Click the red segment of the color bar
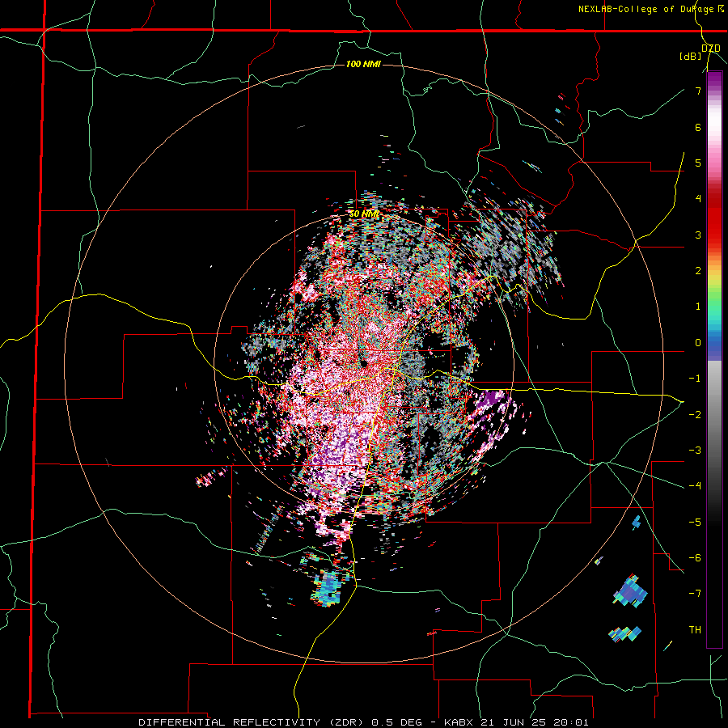Image resolution: width=728 pixels, height=728 pixels. click(714, 218)
